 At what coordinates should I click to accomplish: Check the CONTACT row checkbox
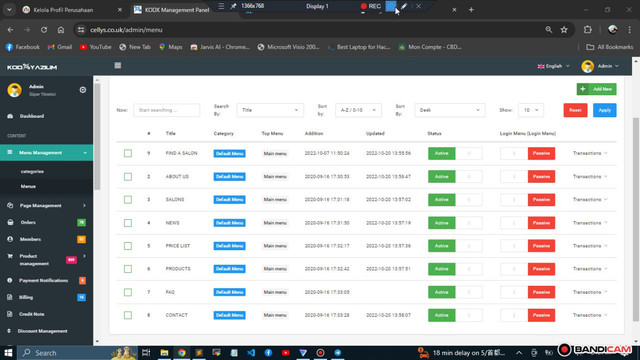coord(128,315)
